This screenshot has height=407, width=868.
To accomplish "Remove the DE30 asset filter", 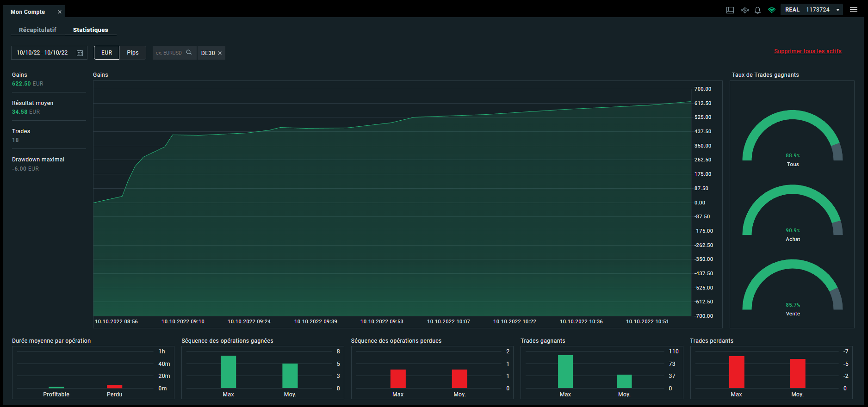I will point(220,53).
